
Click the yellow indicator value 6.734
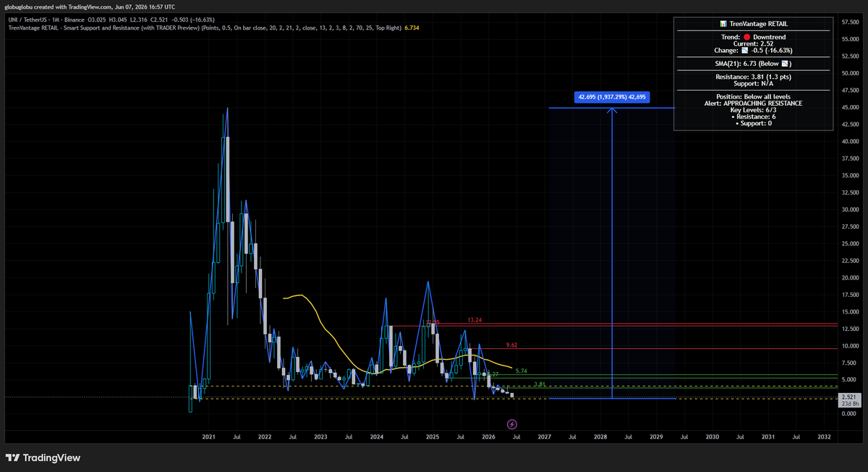pyautogui.click(x=412, y=27)
